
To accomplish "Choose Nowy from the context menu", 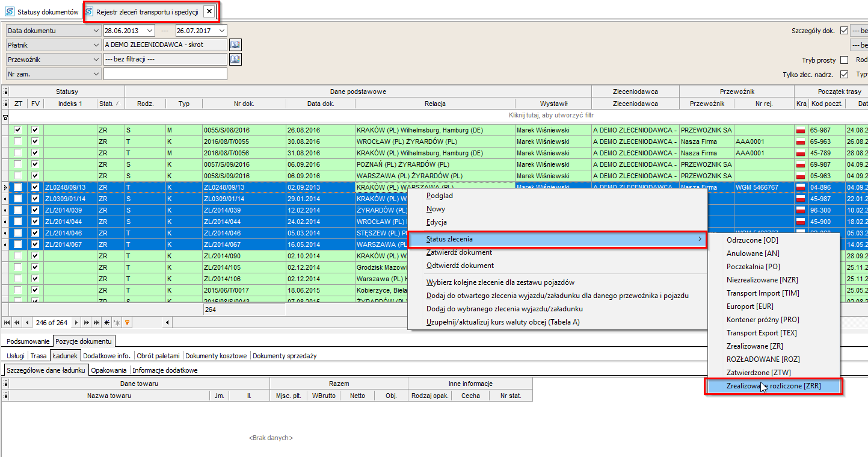I will tap(436, 209).
